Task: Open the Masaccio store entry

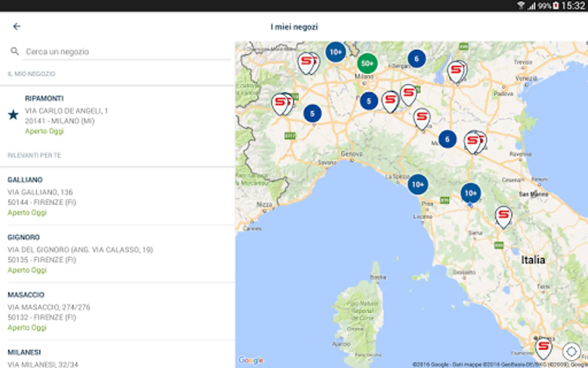Action: pos(118,311)
